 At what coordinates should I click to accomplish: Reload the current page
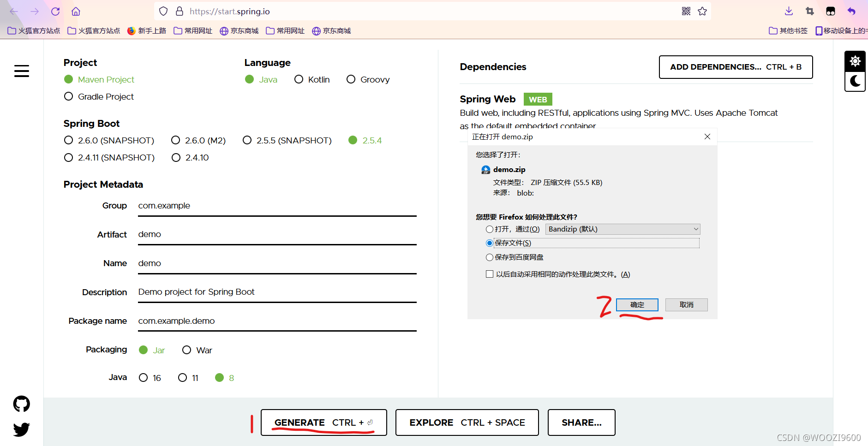tap(55, 12)
